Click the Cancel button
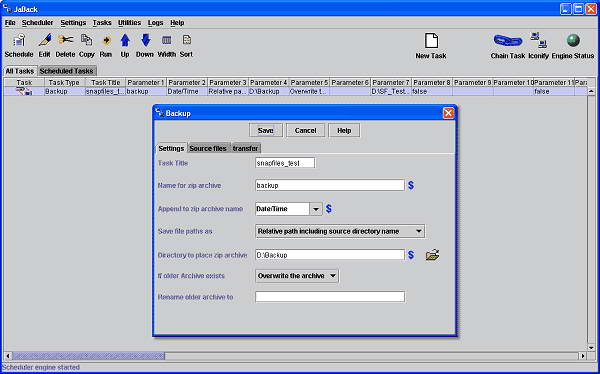The image size is (600, 374). click(305, 131)
